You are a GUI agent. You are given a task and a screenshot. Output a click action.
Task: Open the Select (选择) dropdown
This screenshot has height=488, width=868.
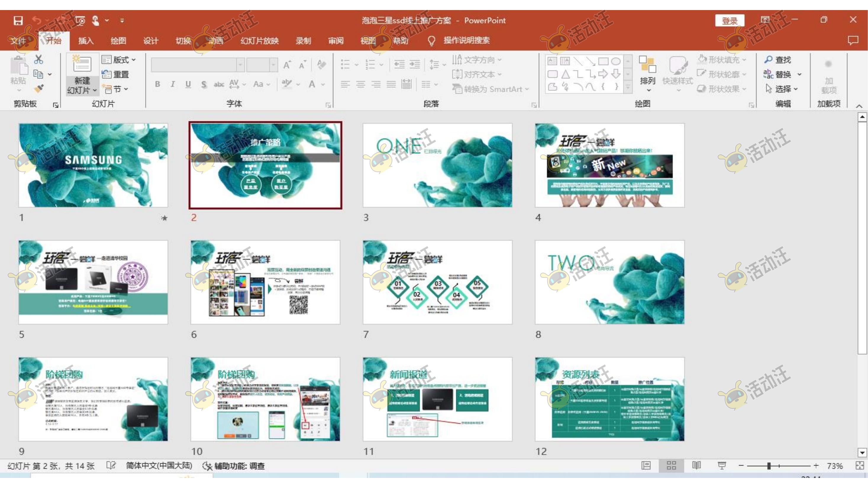tap(781, 89)
